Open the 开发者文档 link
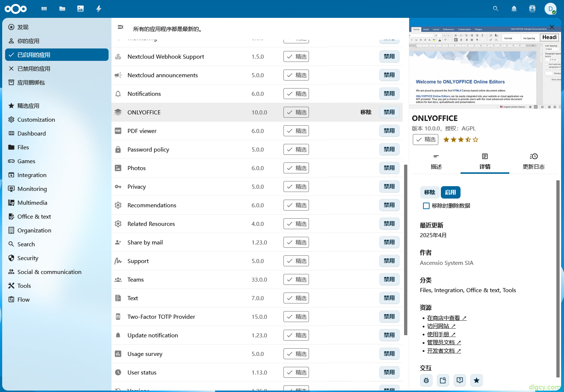564x392 pixels. pos(444,351)
